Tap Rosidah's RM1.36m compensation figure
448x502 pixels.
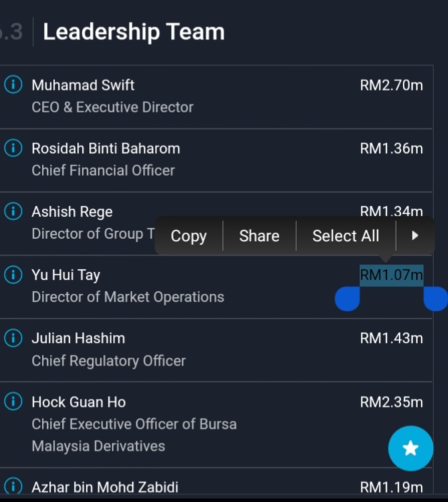tap(391, 148)
